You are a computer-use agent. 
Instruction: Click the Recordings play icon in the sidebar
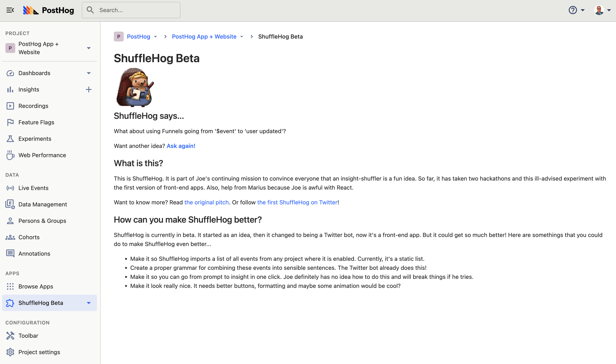[x=10, y=106]
